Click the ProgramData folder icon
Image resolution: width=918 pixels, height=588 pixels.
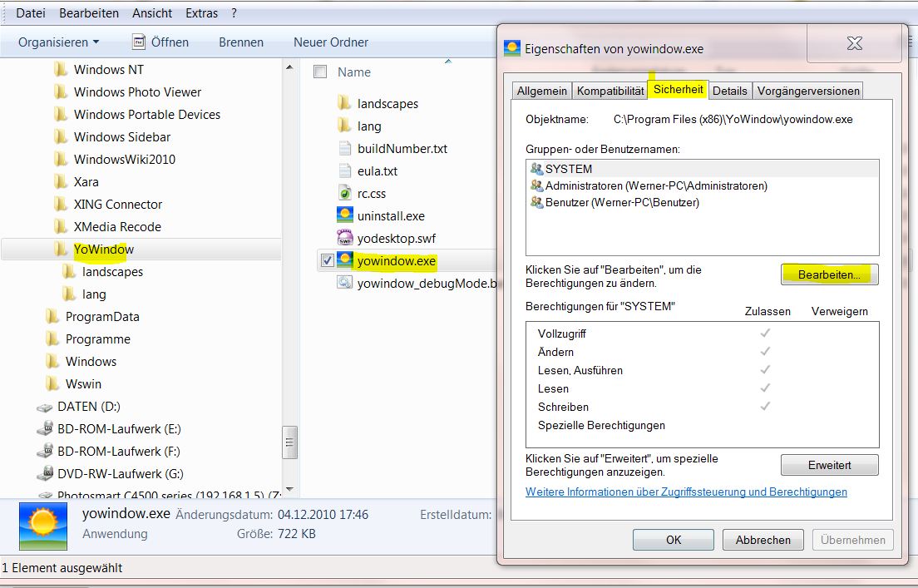[52, 317]
